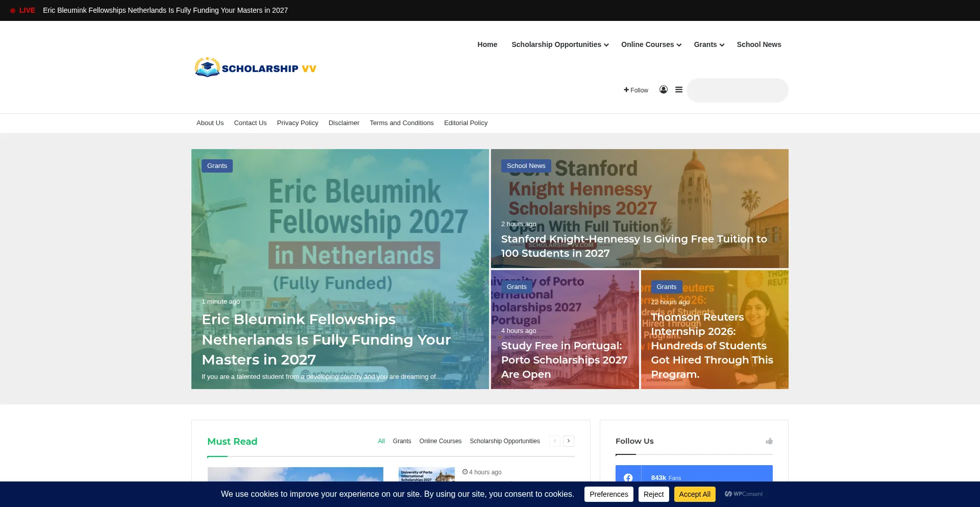980x507 pixels.
Task: Click the thumbs-up icon beside Follow Us
Action: (769, 441)
